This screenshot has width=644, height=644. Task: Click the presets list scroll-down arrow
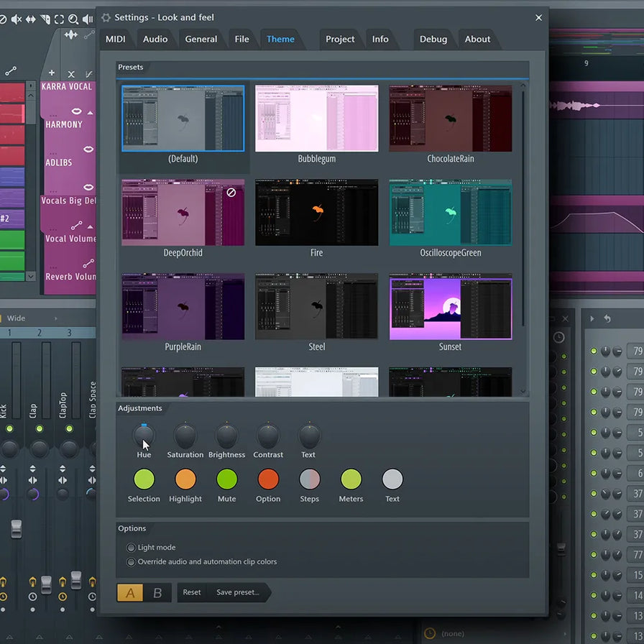click(523, 392)
